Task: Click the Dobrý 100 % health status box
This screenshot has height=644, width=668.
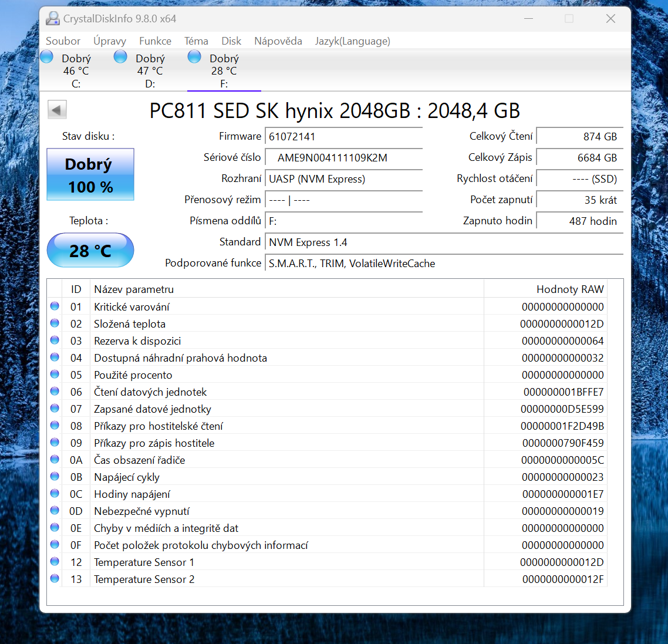Action: (x=90, y=174)
